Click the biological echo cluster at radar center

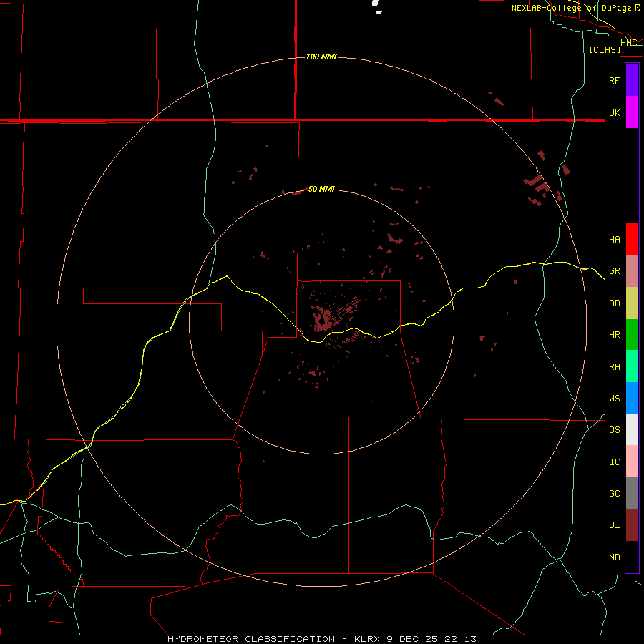point(323,321)
